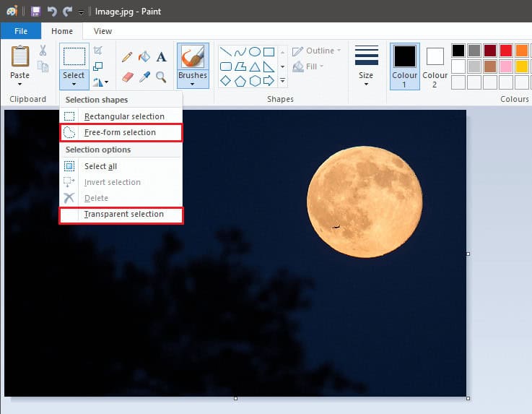Select the Text tool

point(161,56)
